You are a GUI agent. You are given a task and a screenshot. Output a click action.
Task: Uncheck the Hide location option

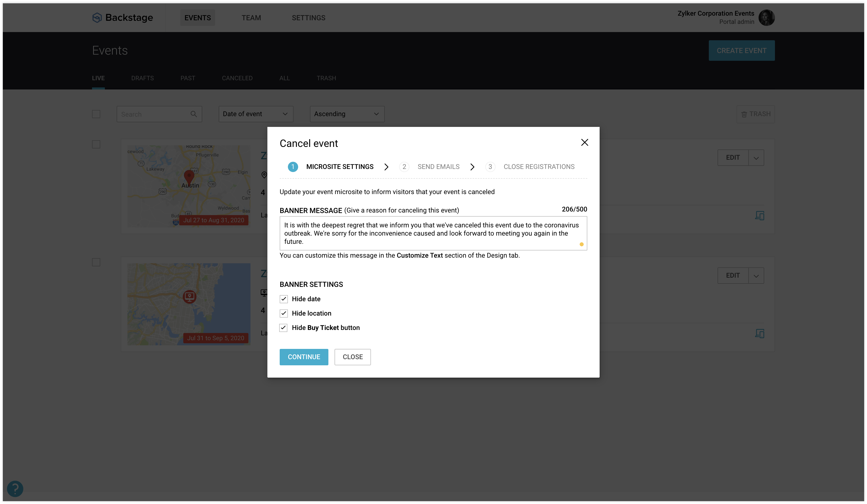(x=284, y=314)
